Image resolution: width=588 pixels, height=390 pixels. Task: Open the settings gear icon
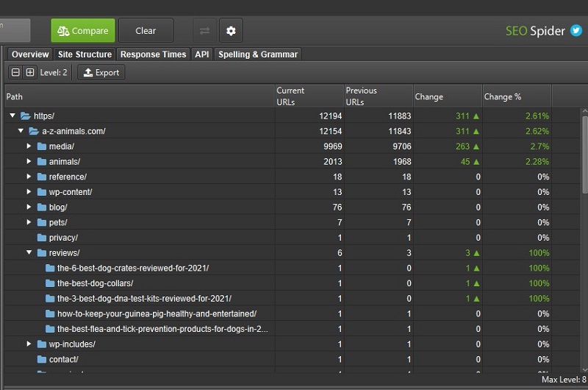[x=231, y=31]
